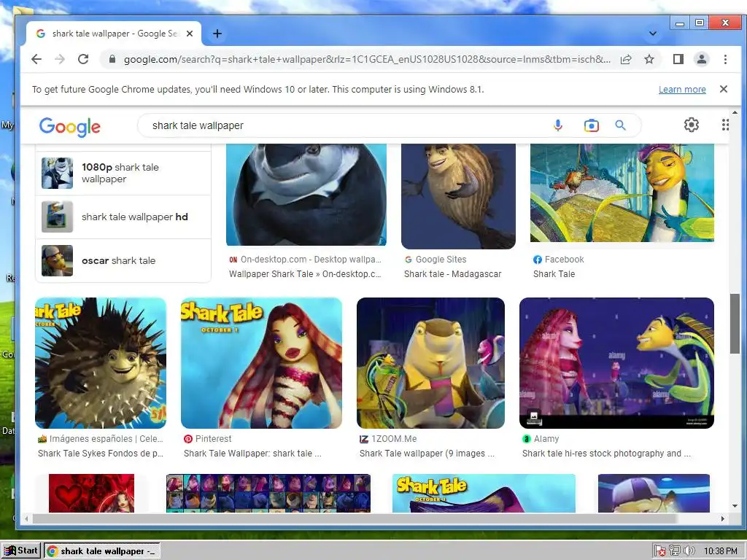Open the Windows Start menu

click(x=21, y=551)
